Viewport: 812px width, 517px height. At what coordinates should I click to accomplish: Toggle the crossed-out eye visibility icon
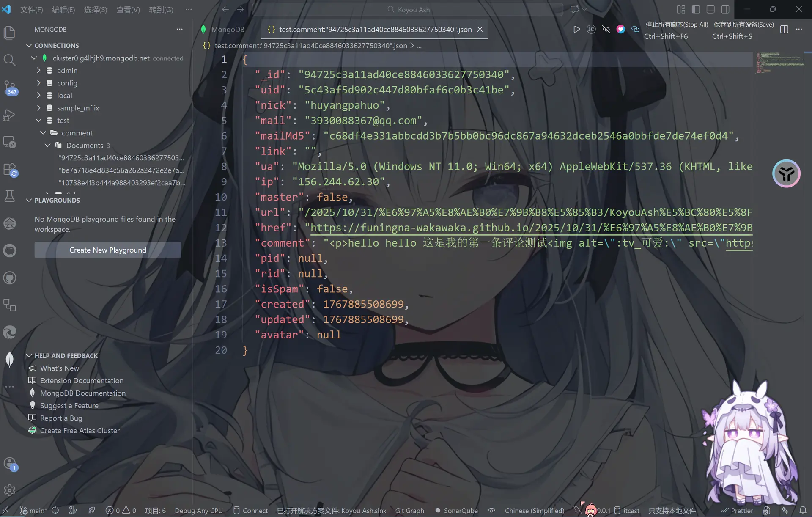(x=606, y=29)
